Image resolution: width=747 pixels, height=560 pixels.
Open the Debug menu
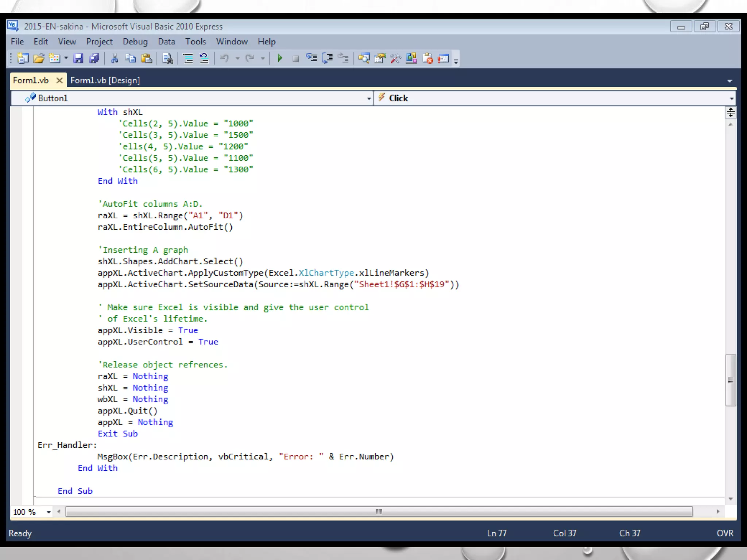pos(135,42)
